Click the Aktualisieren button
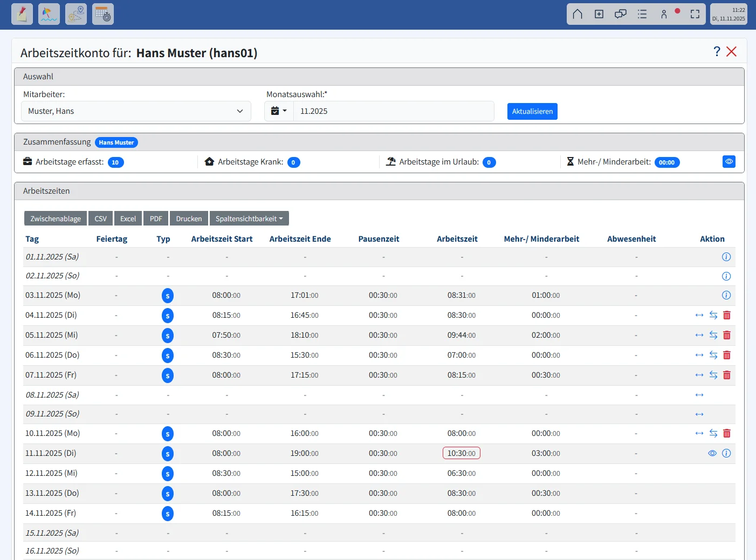 532,111
